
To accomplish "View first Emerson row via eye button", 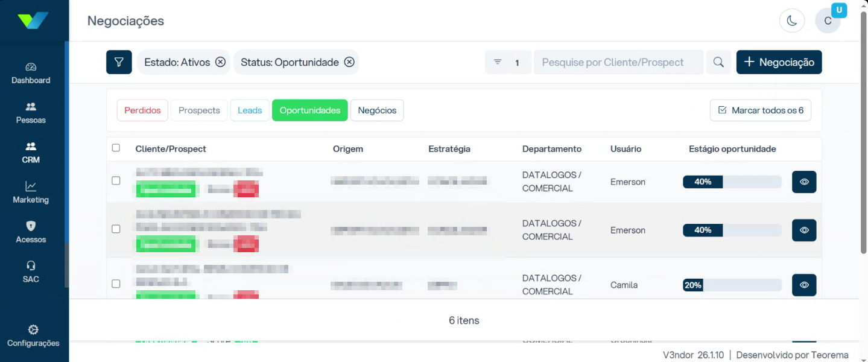I will (x=804, y=182).
